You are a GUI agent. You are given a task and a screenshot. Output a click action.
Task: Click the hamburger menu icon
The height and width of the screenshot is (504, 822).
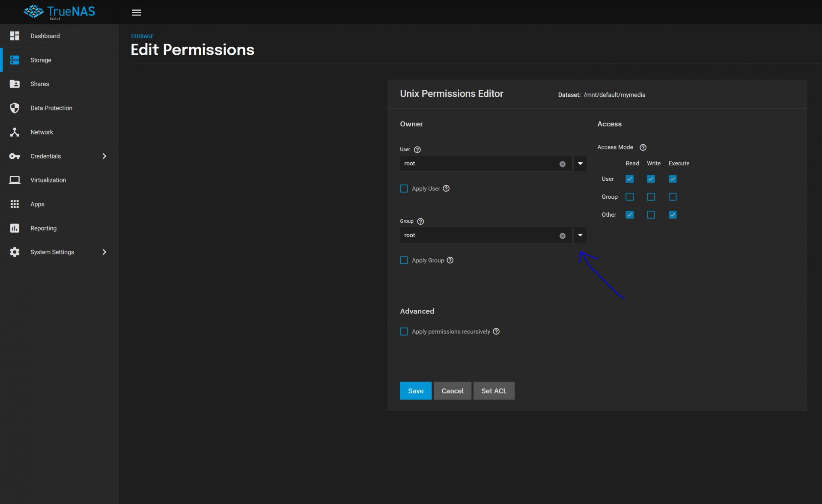(x=136, y=12)
